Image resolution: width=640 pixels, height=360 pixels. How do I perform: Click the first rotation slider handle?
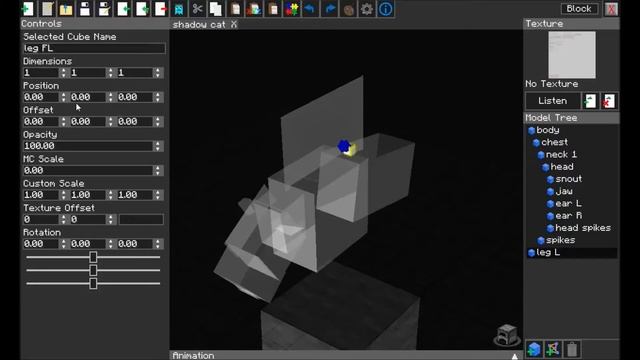coord(93,257)
